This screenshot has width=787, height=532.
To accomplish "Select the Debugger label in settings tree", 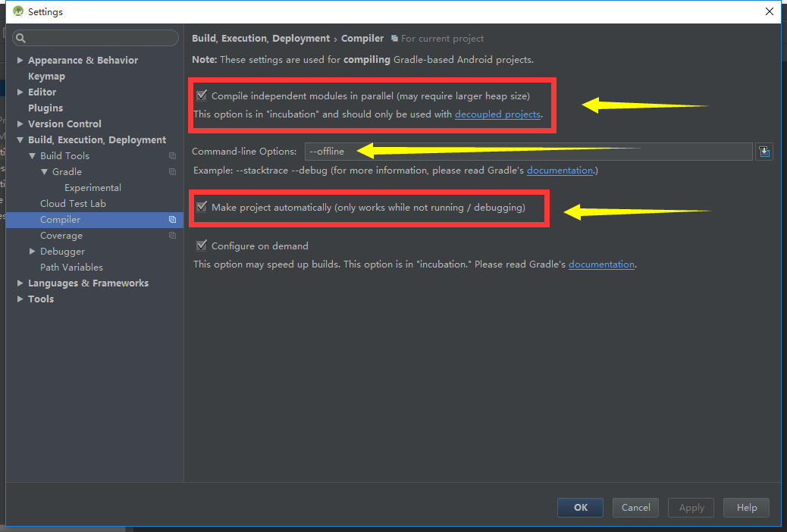I will (x=62, y=251).
